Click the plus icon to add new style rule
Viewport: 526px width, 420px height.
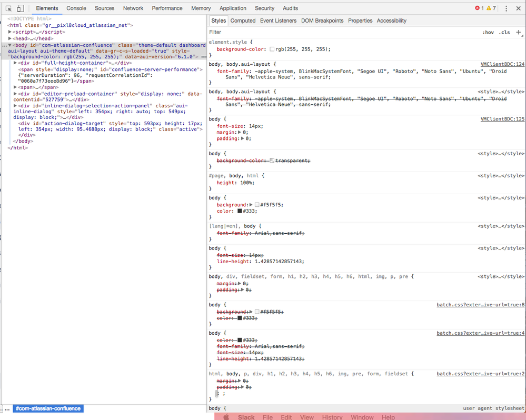coord(519,32)
